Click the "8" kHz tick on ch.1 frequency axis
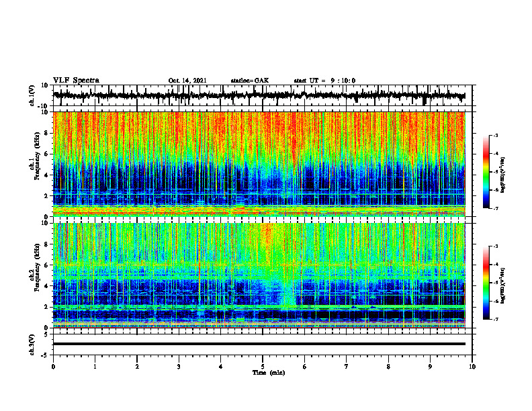532x411 pixels. pos(46,133)
